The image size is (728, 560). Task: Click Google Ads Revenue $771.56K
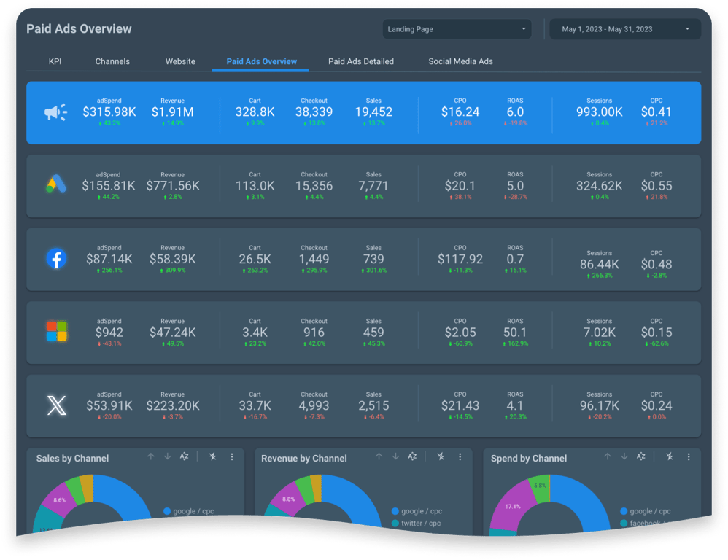[x=173, y=186]
